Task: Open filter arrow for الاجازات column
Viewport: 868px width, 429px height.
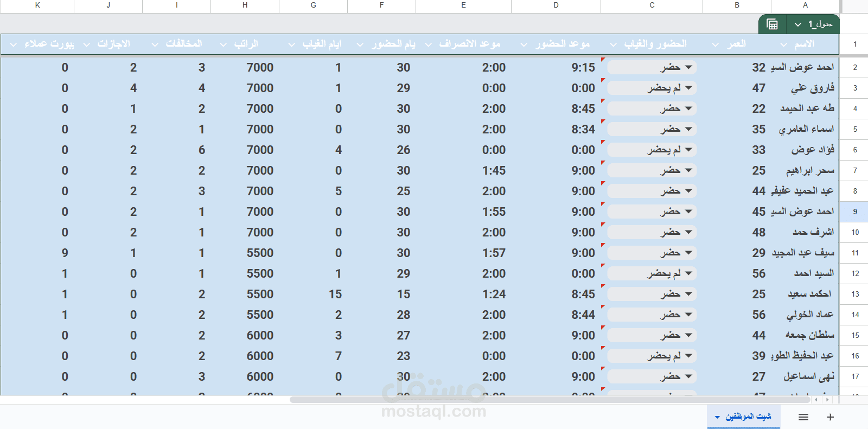Action: 87,44
